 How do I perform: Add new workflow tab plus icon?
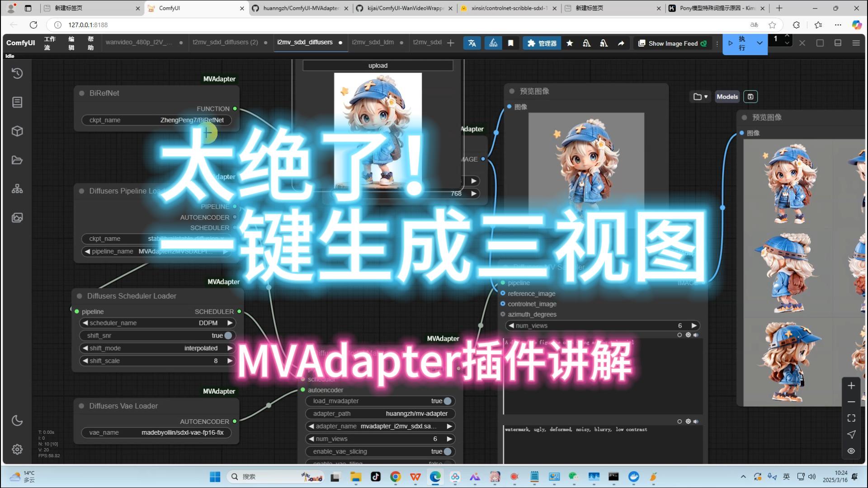(450, 43)
